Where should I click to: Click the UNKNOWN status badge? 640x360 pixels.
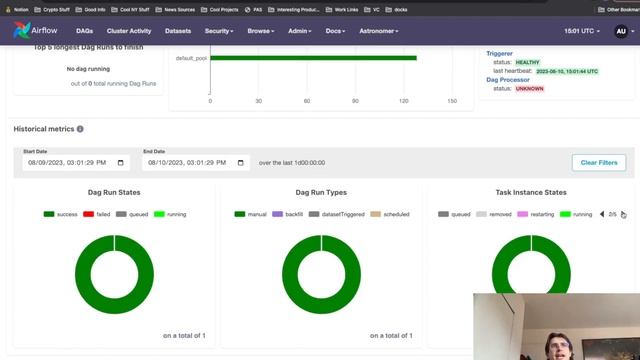(x=529, y=89)
